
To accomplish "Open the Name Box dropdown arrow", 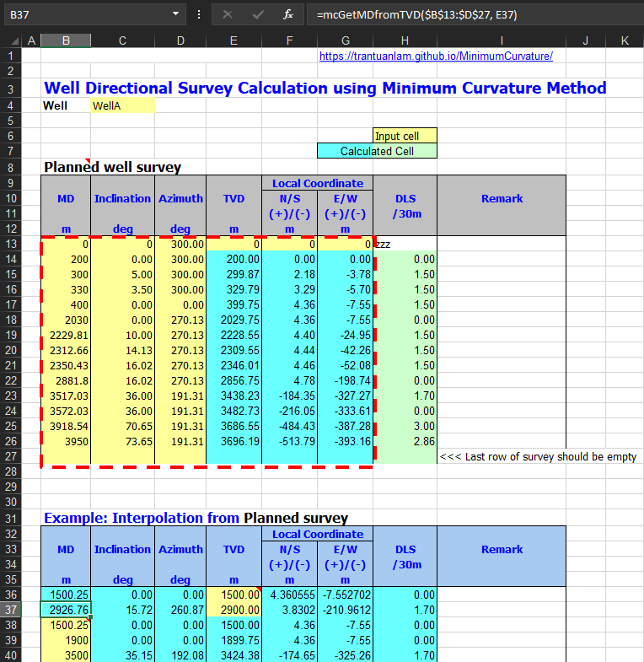I will tap(175, 14).
